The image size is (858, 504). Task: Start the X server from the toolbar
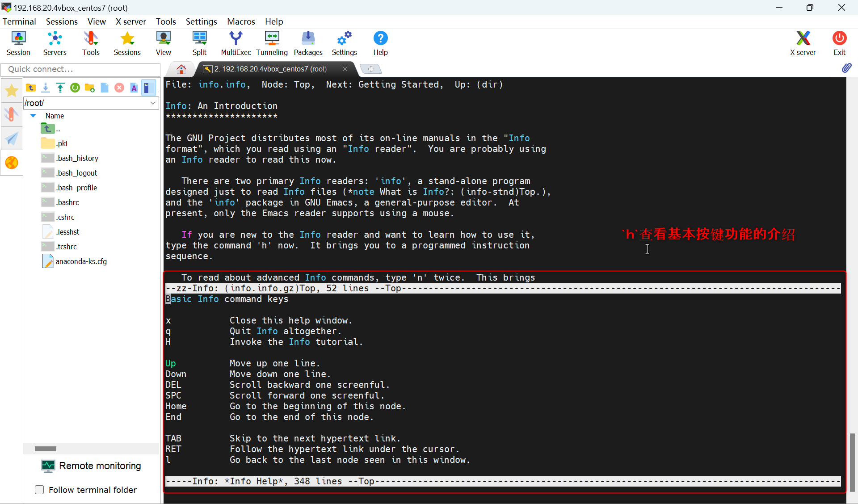coord(803,43)
